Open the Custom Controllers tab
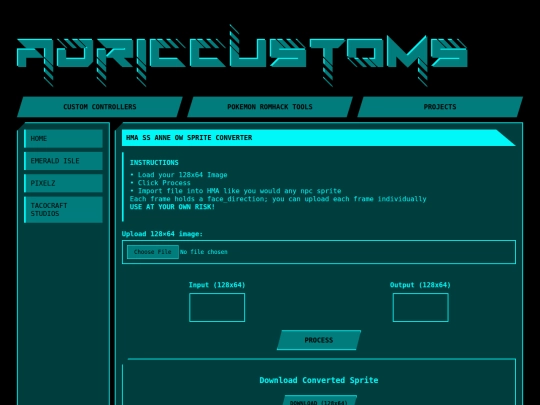The width and height of the screenshot is (540, 405). pos(100,107)
